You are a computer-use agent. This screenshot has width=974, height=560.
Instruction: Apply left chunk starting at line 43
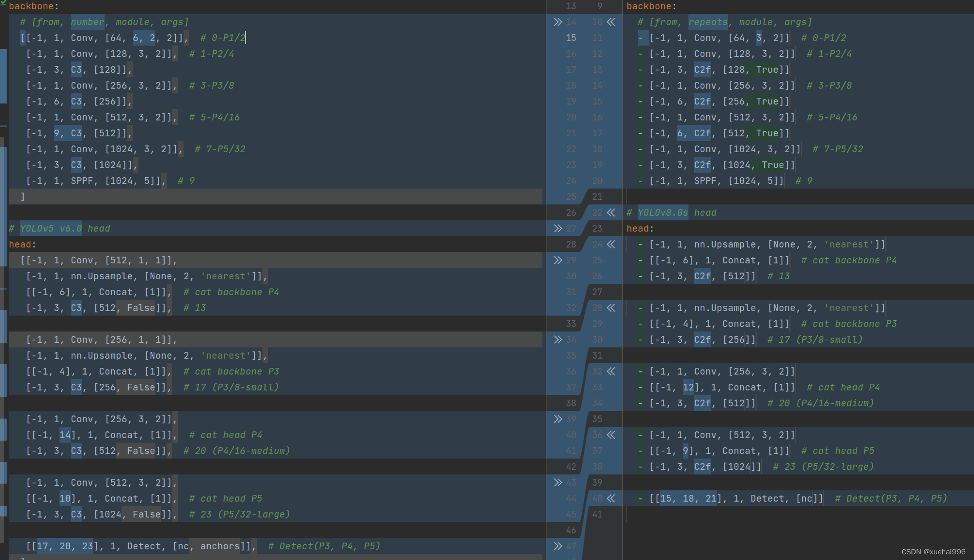point(558,483)
